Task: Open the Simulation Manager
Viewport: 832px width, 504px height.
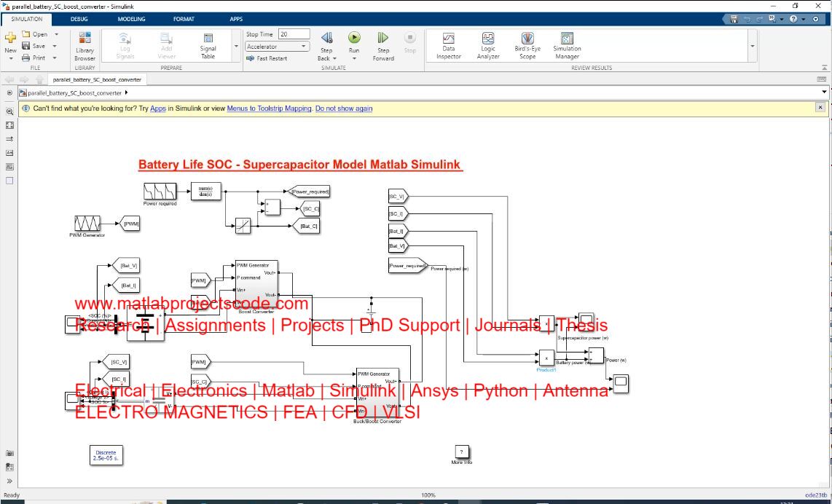Action: tap(567, 46)
